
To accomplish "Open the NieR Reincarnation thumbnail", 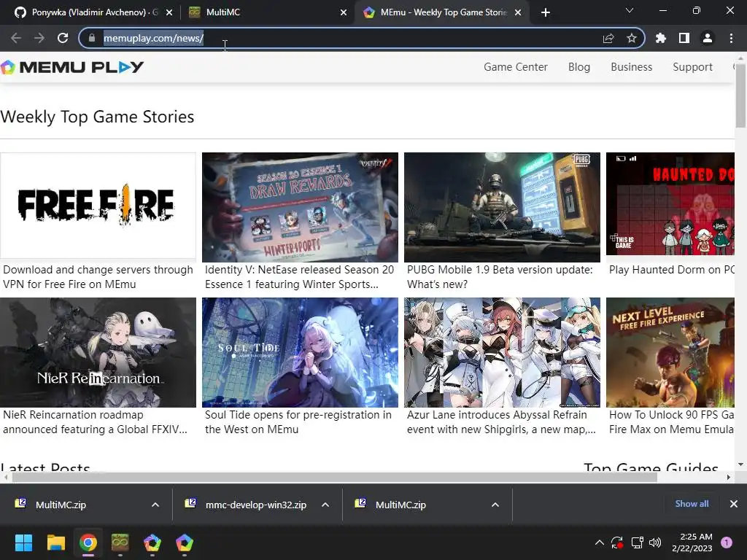I will [x=98, y=352].
